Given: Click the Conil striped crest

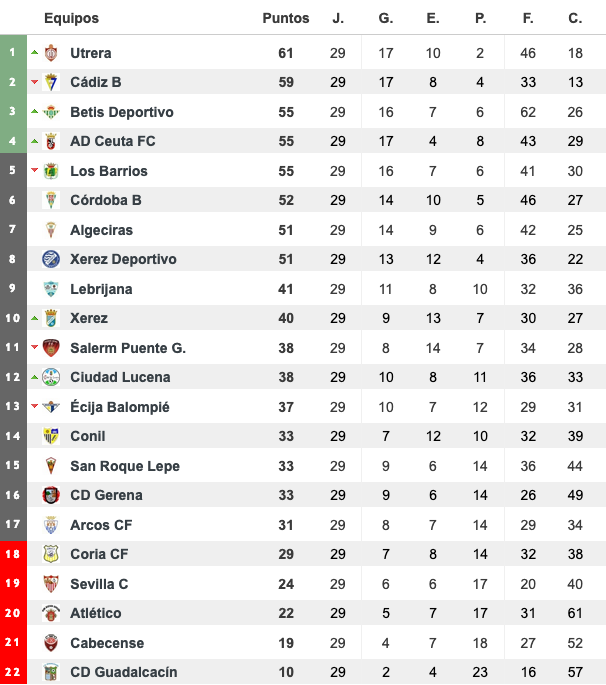Looking at the screenshot, I should click(51, 436).
